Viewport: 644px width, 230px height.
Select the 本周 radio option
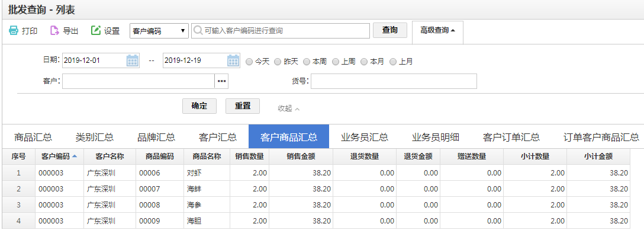pos(307,62)
